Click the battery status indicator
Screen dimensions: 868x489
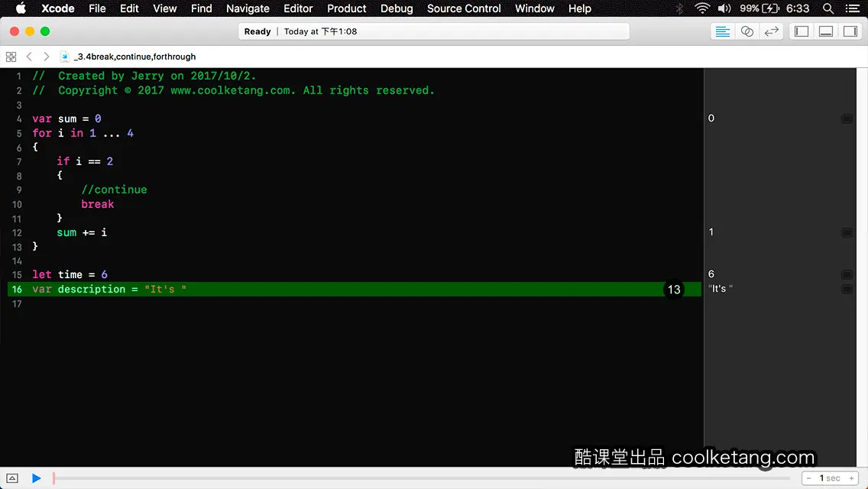(759, 8)
